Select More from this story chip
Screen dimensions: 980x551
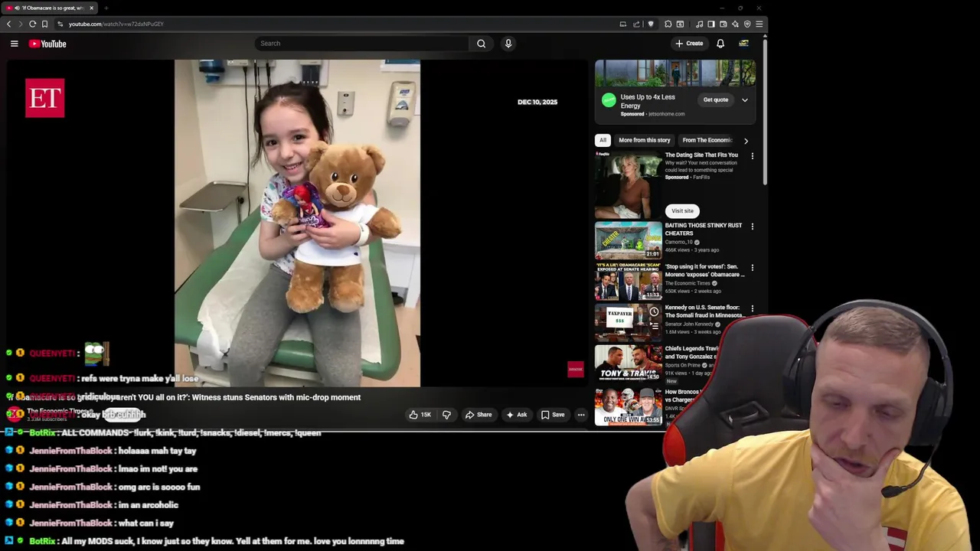click(644, 140)
